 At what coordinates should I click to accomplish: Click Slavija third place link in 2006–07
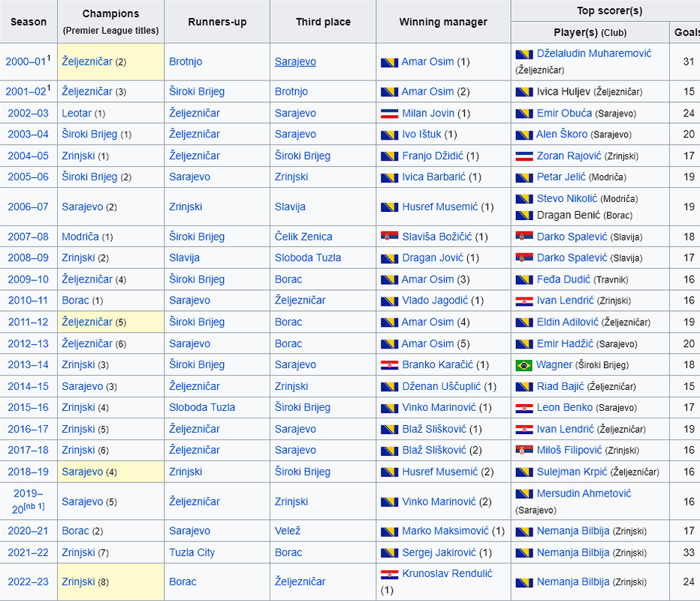[290, 207]
